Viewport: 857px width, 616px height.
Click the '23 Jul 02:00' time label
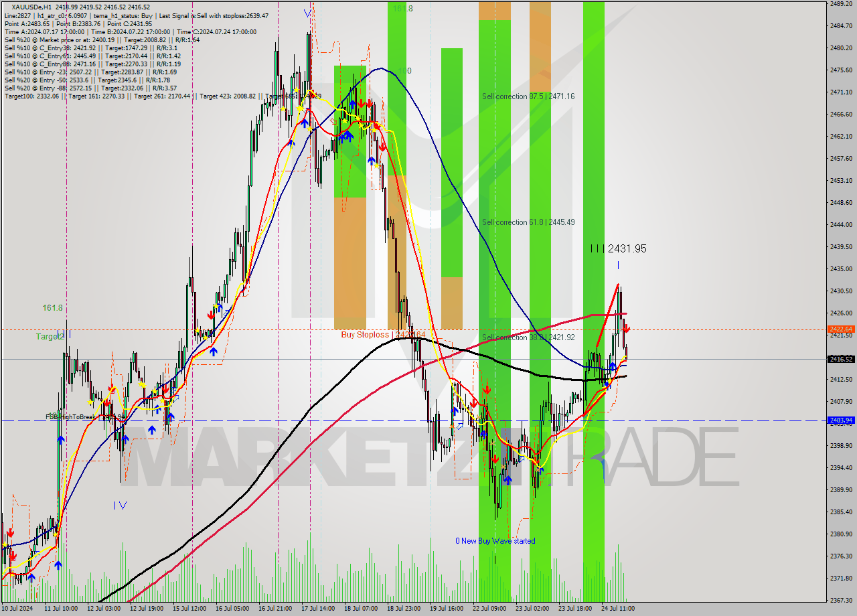point(532,609)
